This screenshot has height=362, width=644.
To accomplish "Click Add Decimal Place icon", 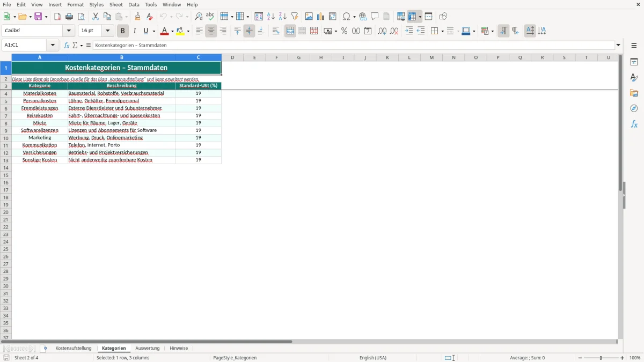I will click(x=382, y=31).
